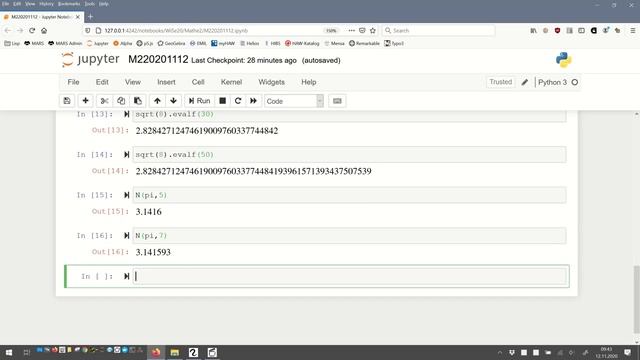Insert a cell below with the plus icon
640x360 pixels.
coord(85,101)
